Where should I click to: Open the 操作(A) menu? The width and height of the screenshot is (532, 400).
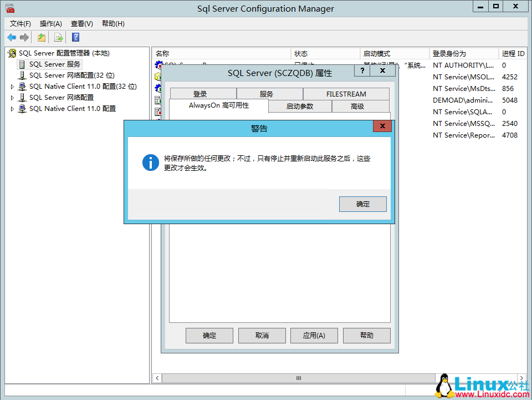pos(50,23)
